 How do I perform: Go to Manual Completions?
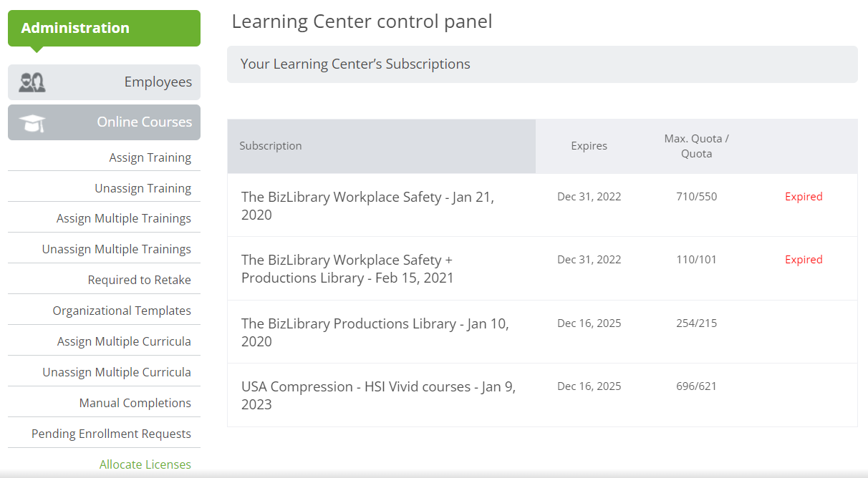[x=135, y=403]
